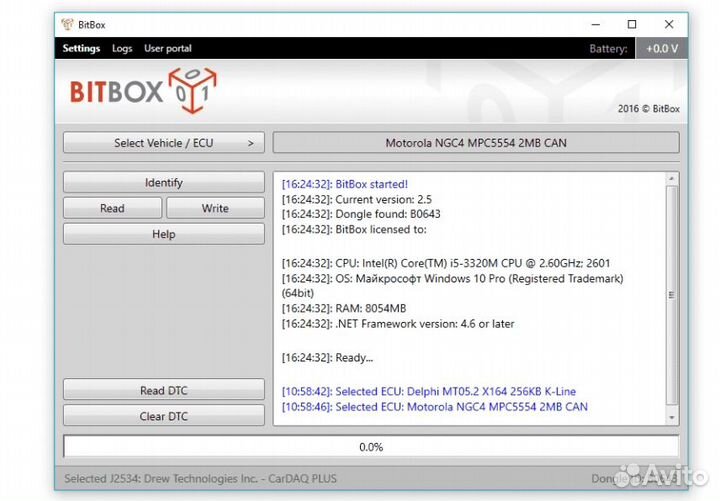Click the 'Current version: 2.5' log line

(357, 199)
